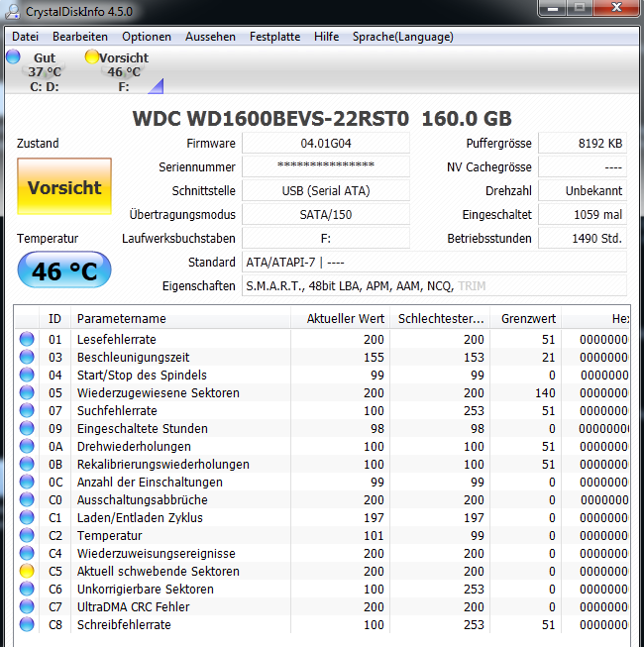
Task: Open the Bearbeiten menu
Action: point(80,37)
